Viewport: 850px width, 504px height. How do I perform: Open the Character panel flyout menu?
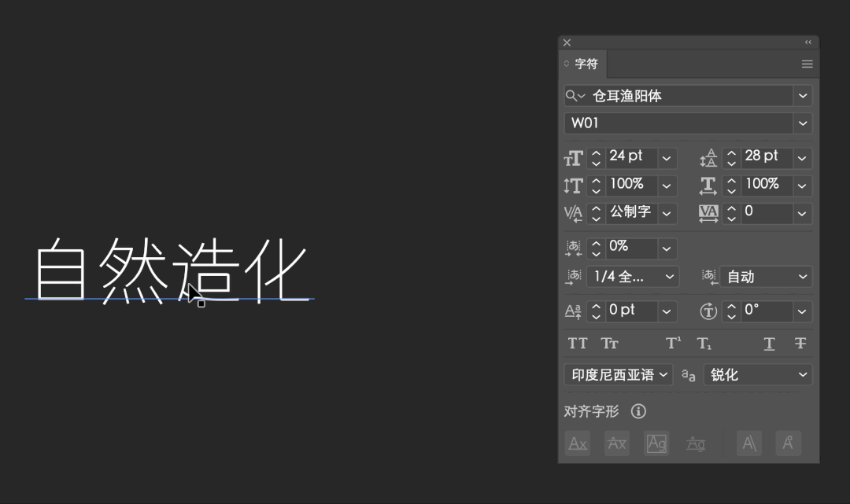807,64
